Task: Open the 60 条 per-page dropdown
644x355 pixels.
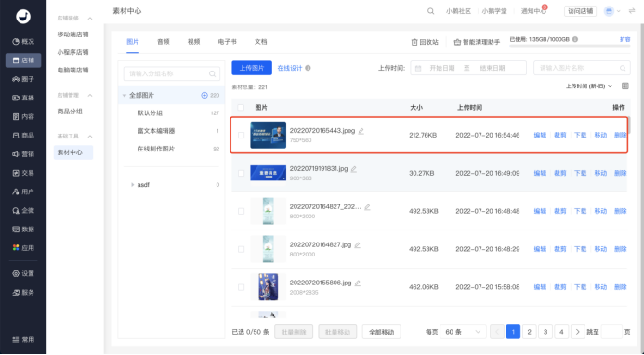Action: click(463, 332)
